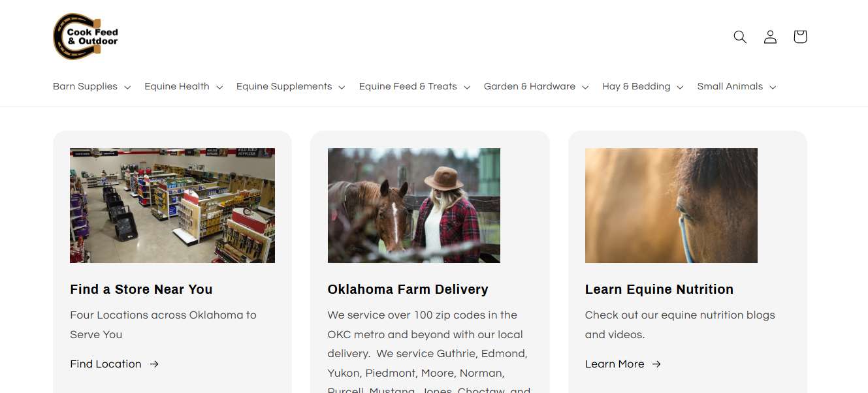The image size is (868, 393).
Task: Click the Oklahoma Farm Delivery heading
Action: [408, 289]
